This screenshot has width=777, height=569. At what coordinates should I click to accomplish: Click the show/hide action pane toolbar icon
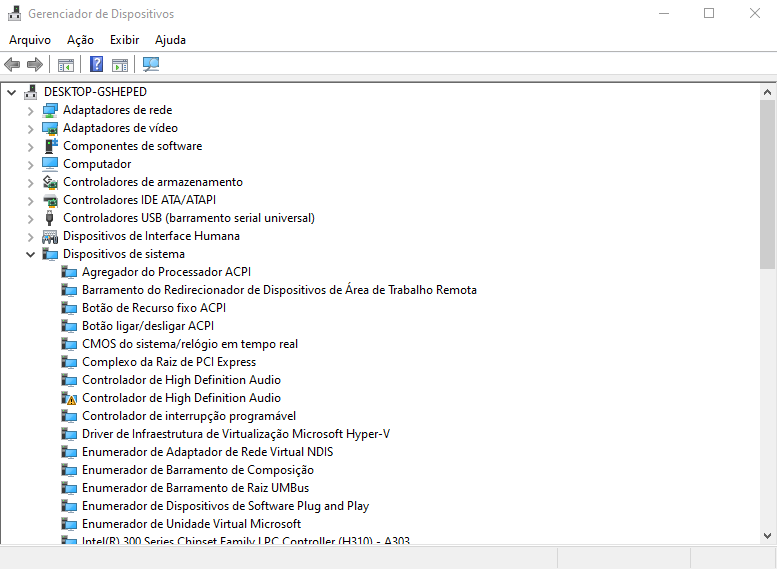119,64
